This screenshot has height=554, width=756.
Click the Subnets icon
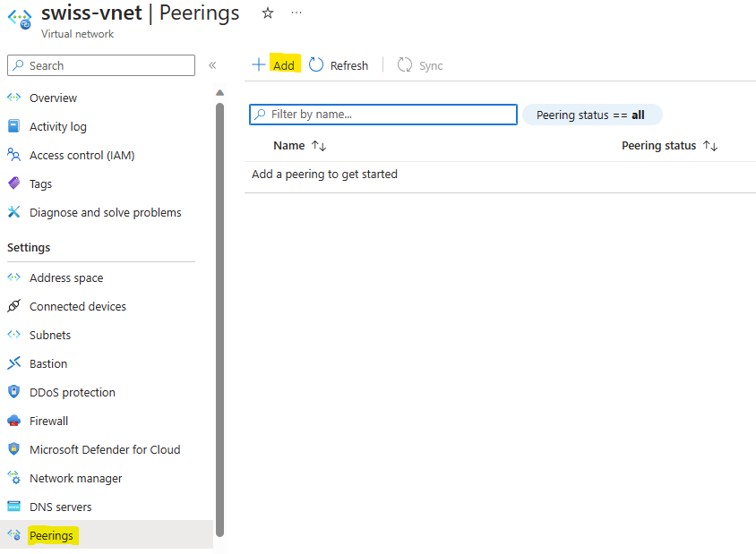pyautogui.click(x=14, y=335)
